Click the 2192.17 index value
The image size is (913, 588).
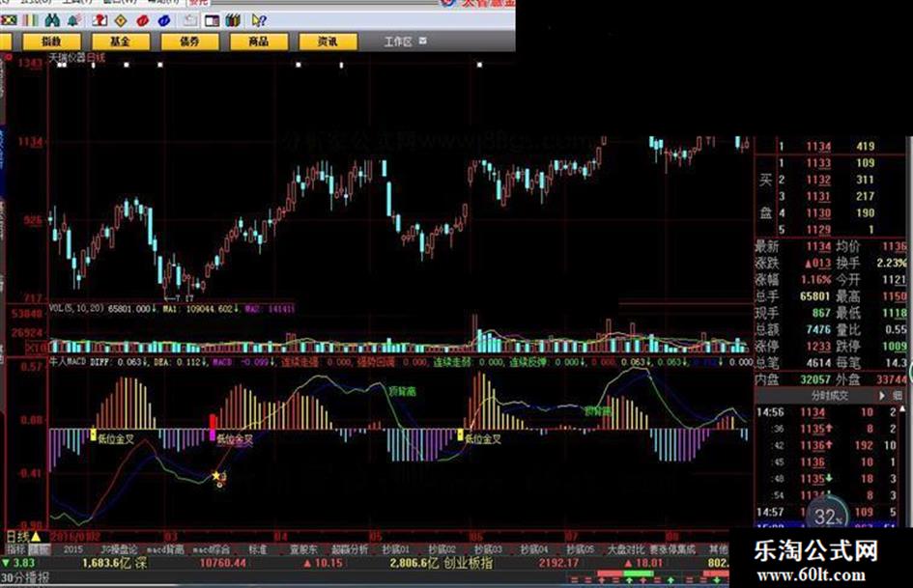coord(558,563)
